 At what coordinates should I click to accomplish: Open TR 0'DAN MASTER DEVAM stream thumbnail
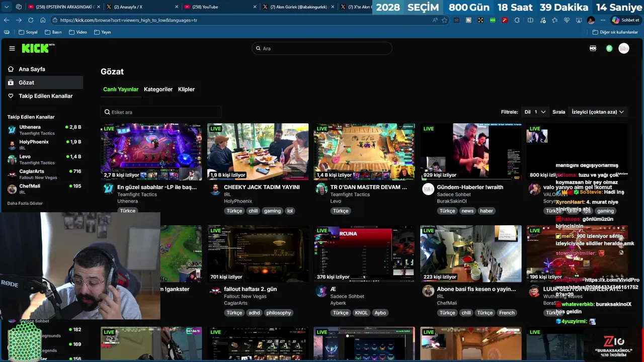364,152
